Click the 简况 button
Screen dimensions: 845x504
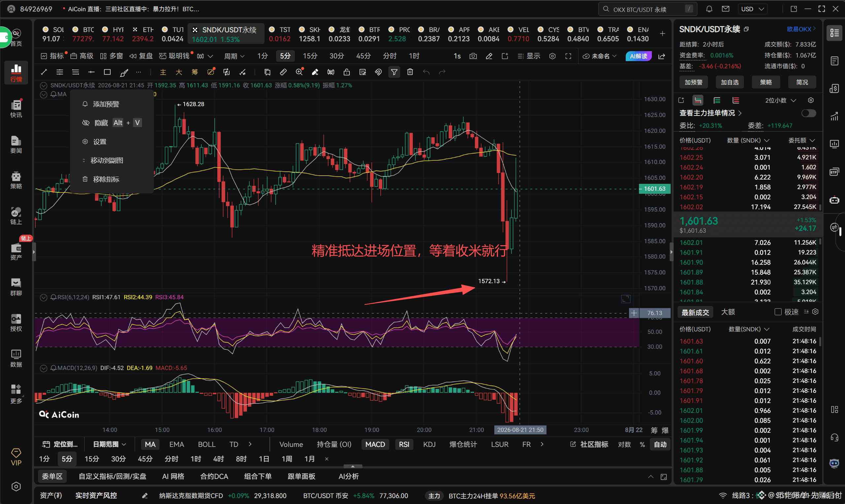tap(802, 82)
